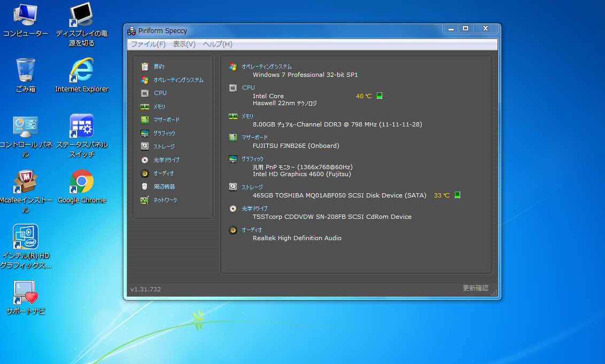Open the グラフィック heading link in summary
Image resolution: width=605 pixels, height=364 pixels.
click(252, 159)
